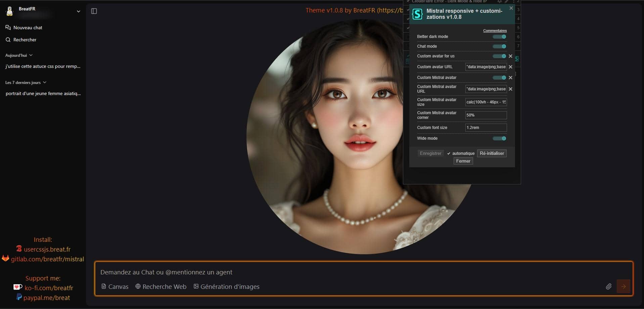Reset the Custom avatar for us option
The width and height of the screenshot is (644, 309).
(510, 56)
